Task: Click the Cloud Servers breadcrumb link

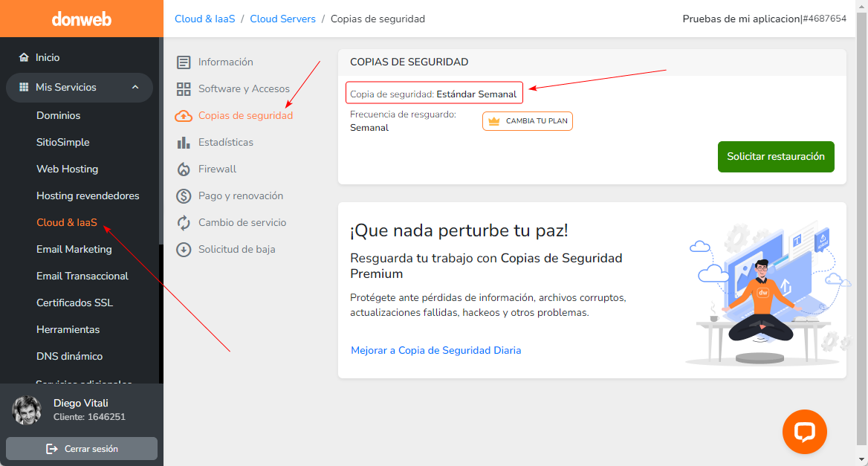Action: point(282,19)
